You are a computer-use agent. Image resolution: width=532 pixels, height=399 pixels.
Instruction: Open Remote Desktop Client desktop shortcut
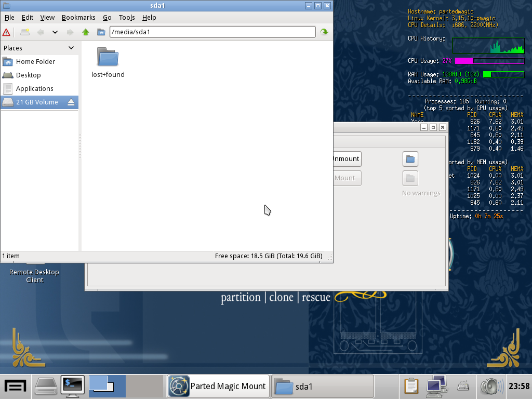coord(34,276)
